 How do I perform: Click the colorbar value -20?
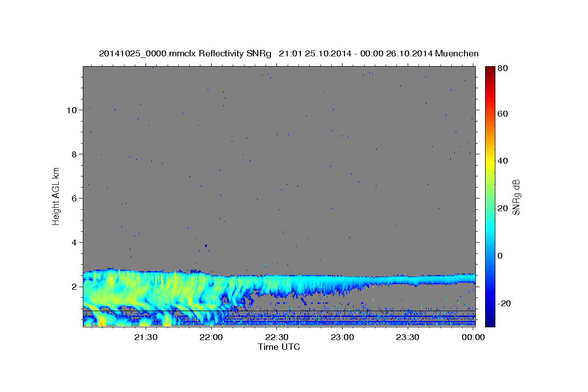point(504,303)
